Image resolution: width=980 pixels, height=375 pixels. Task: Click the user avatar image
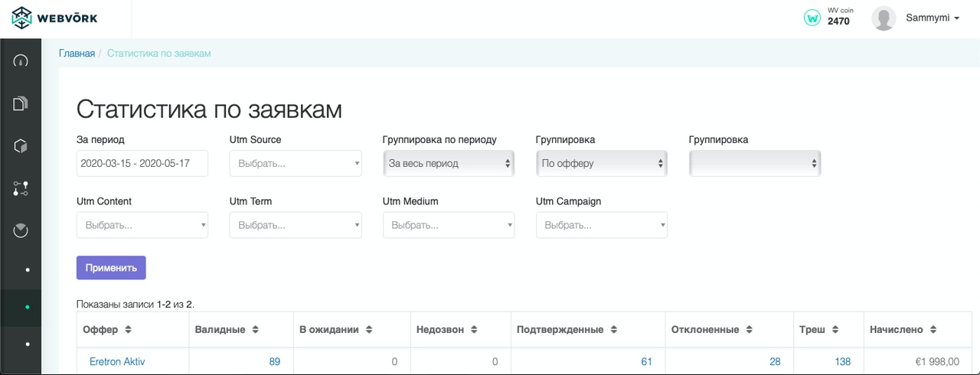click(x=884, y=18)
